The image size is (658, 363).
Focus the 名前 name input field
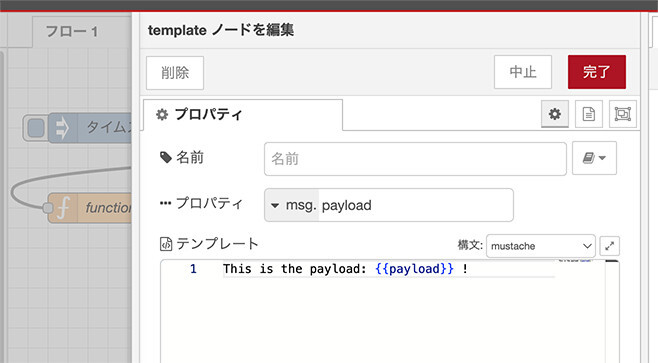click(415, 159)
